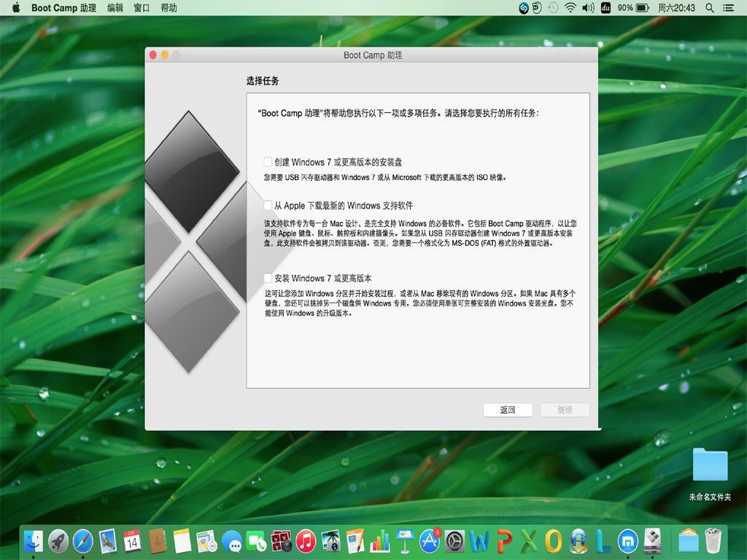
Task: Open Finder from the dock
Action: 33,541
